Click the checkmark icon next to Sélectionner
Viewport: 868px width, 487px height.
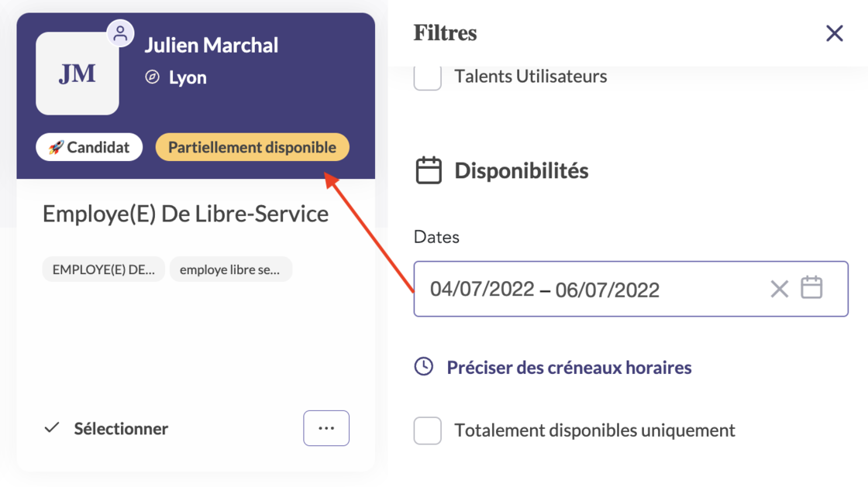point(52,428)
